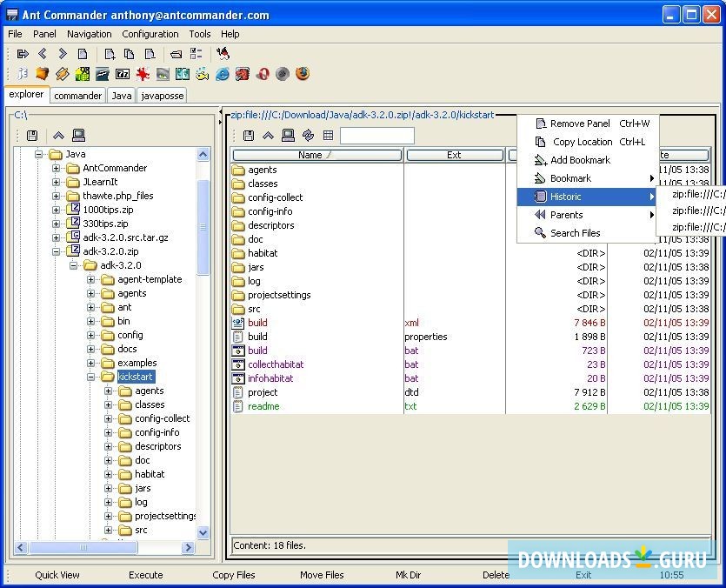Viewport: 726px width, 588px height.
Task: Launch Firefox from the shortcut toolbar
Action: click(x=302, y=74)
